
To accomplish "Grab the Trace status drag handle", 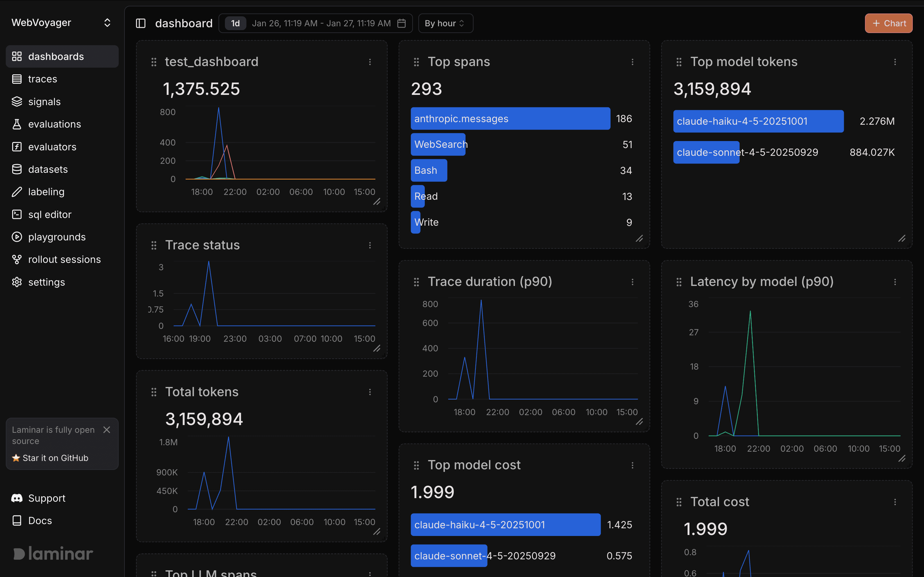I will click(154, 245).
